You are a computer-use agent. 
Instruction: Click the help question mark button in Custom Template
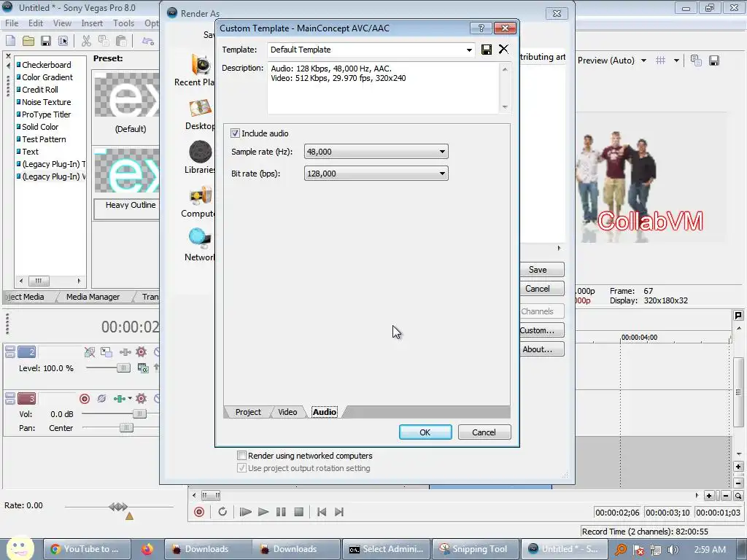[x=481, y=28]
